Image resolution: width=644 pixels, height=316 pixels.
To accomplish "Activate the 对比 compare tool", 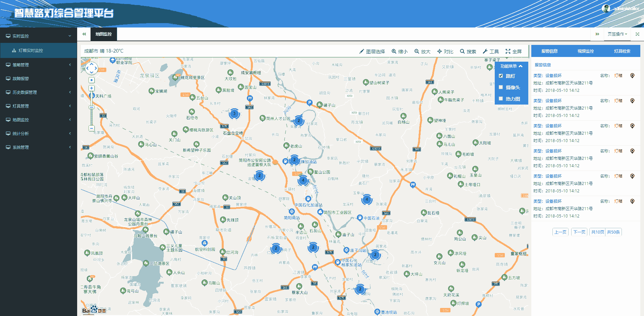I will (x=445, y=51).
